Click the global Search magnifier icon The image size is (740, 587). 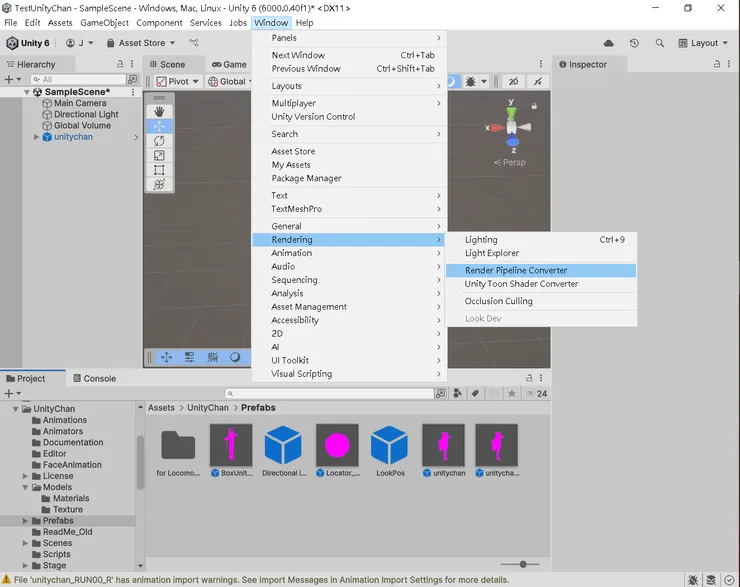[x=660, y=43]
